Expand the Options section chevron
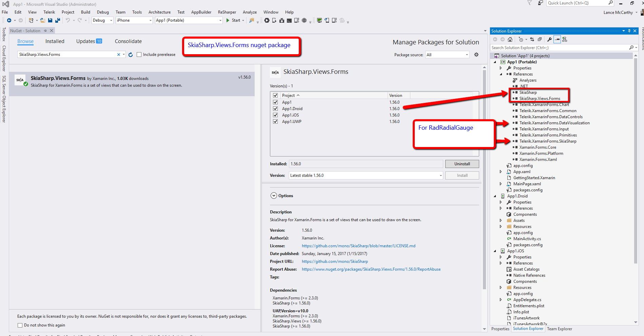The height and width of the screenshot is (336, 644). 274,196
